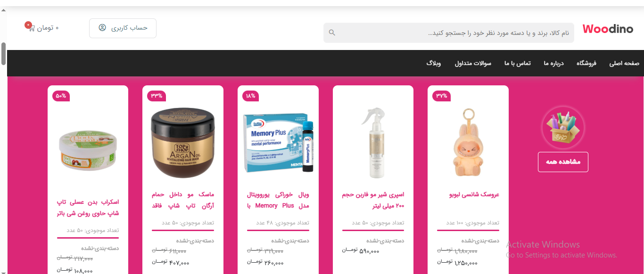Open the shopping cart icon
The image size is (644, 274).
pos(32,28)
